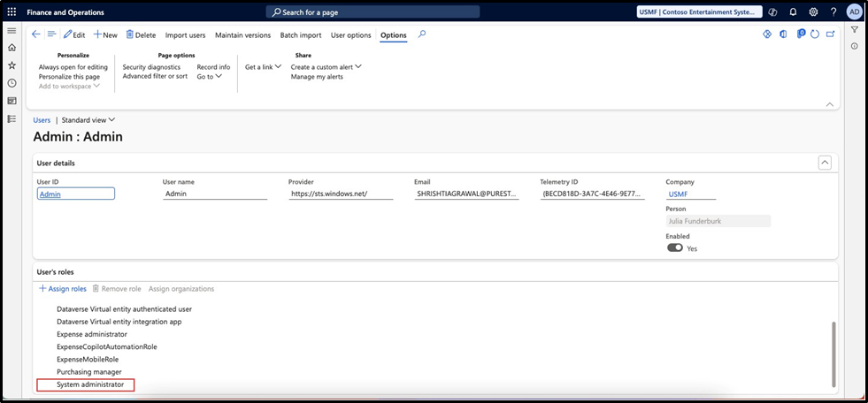The image size is (868, 403).
Task: Click the User name field
Action: (215, 194)
